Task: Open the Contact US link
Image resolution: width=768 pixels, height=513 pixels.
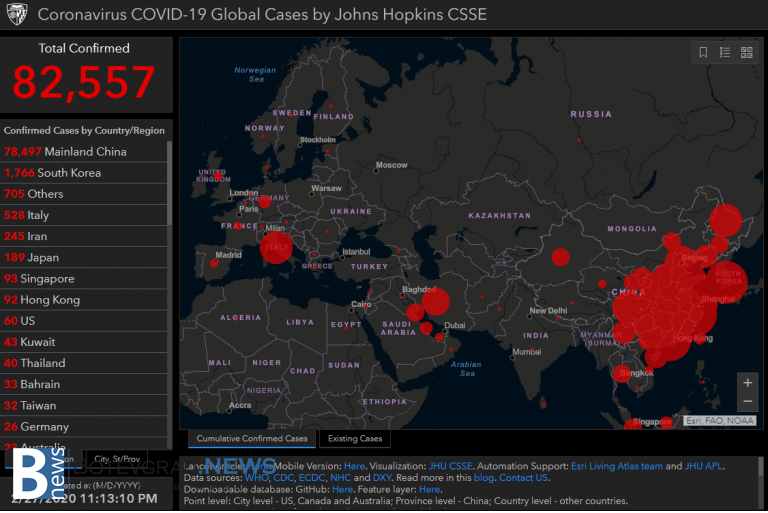Action: click(x=523, y=478)
